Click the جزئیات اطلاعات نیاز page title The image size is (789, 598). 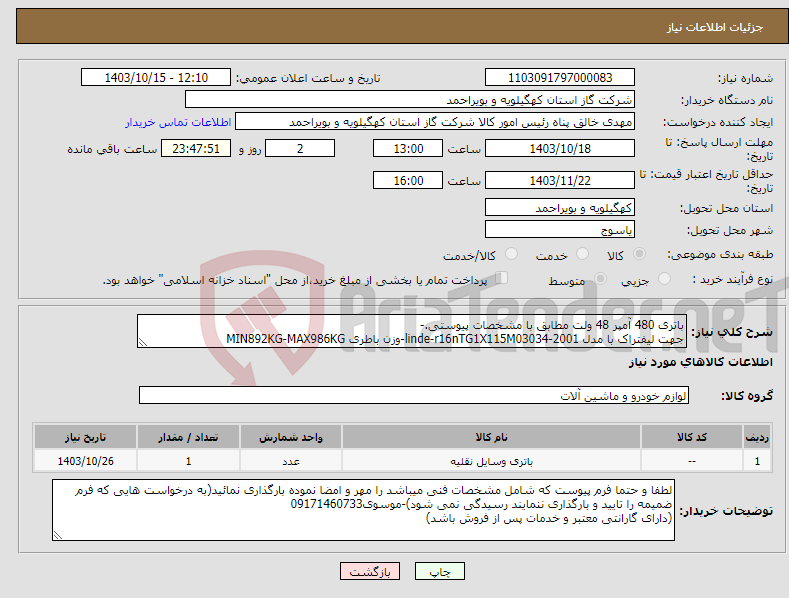pos(715,27)
